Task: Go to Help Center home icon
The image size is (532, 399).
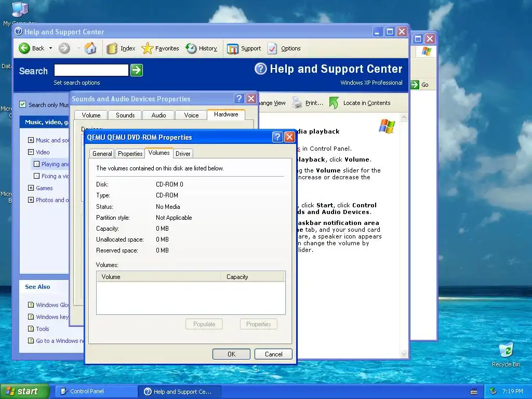Action: [90, 48]
